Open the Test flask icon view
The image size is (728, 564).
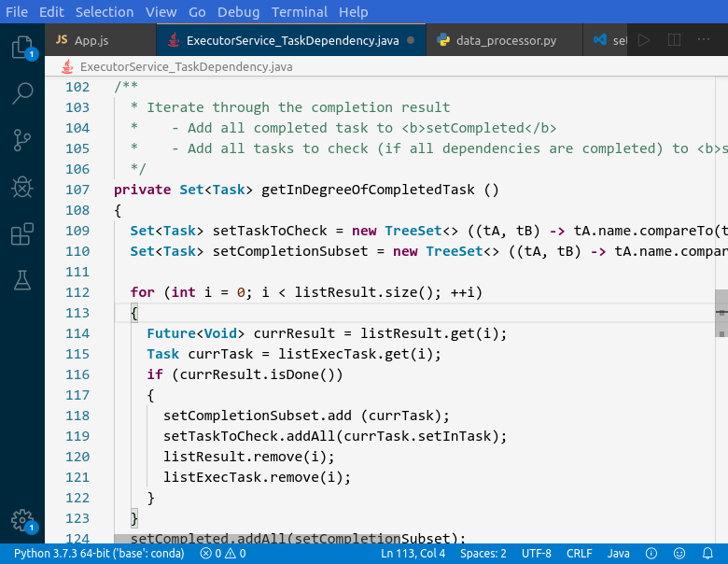click(22, 280)
